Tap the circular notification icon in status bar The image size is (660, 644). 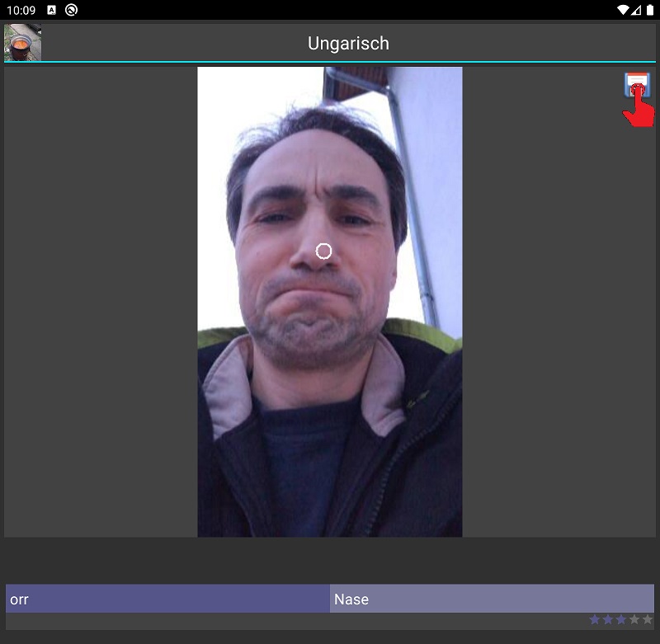tap(71, 10)
